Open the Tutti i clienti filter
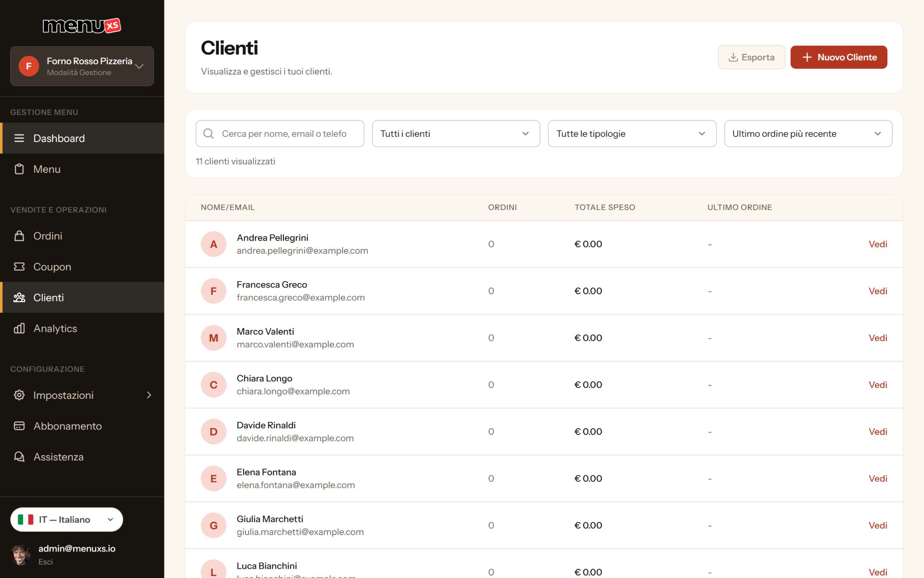The width and height of the screenshot is (924, 578). pyautogui.click(x=456, y=133)
